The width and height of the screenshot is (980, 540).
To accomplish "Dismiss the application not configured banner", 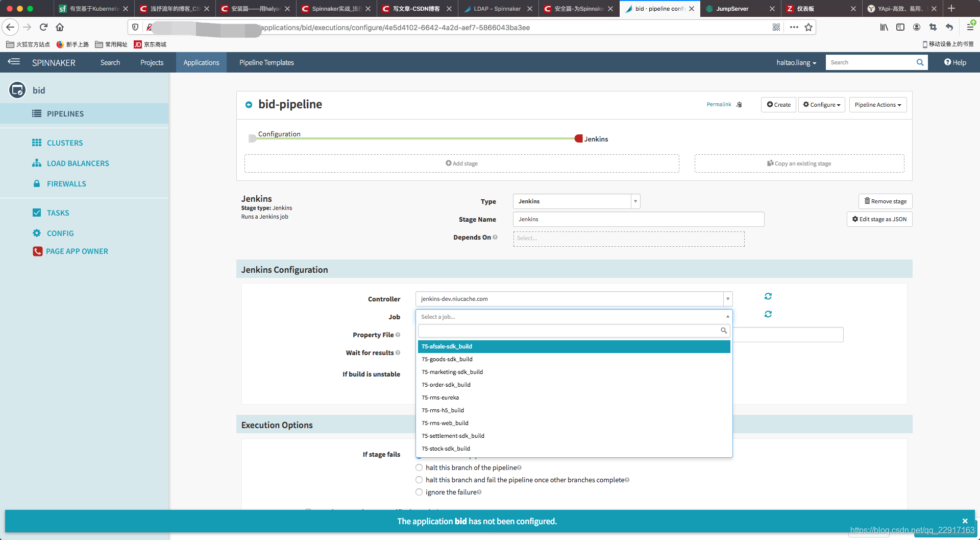I will 965,521.
